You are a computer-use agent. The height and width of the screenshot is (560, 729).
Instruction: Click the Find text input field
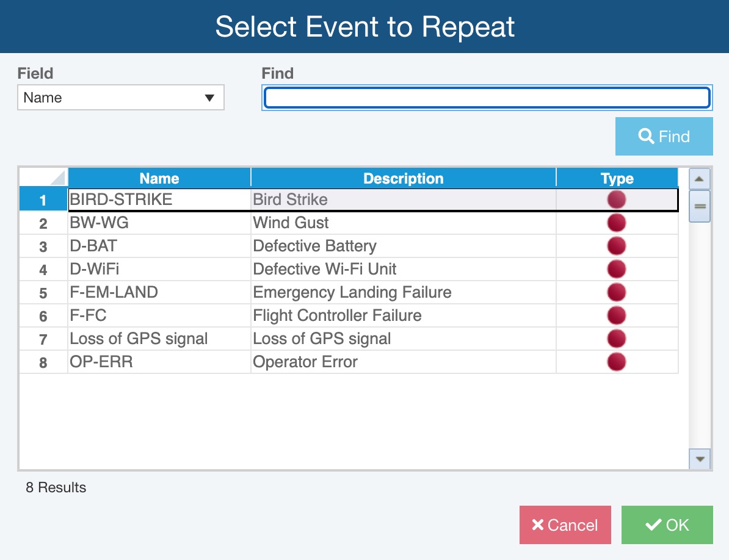(487, 98)
